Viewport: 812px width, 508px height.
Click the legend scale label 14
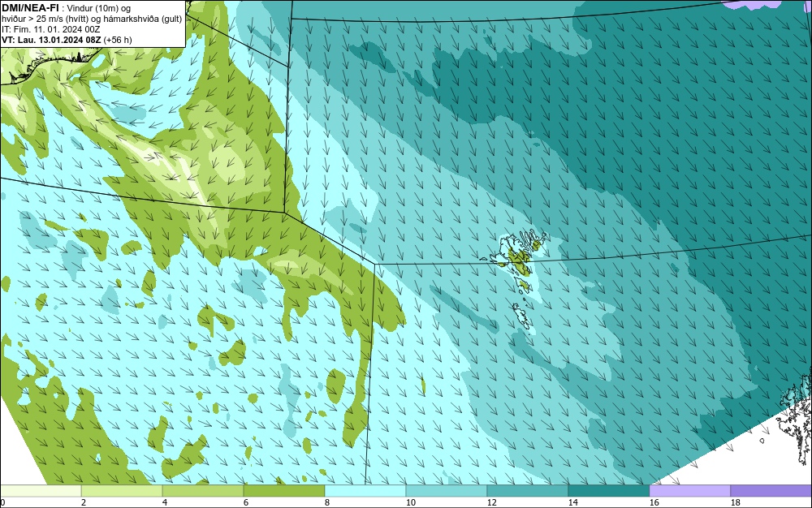[x=572, y=502]
